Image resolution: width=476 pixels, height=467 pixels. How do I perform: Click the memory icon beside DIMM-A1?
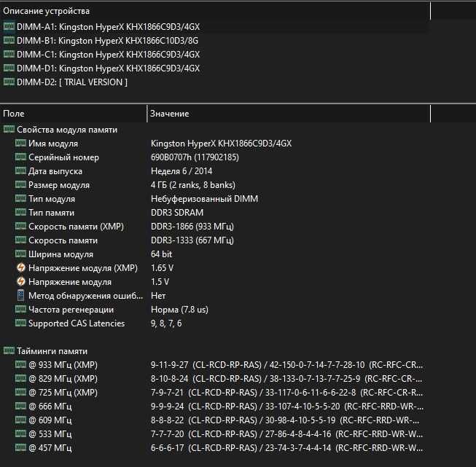(9, 26)
